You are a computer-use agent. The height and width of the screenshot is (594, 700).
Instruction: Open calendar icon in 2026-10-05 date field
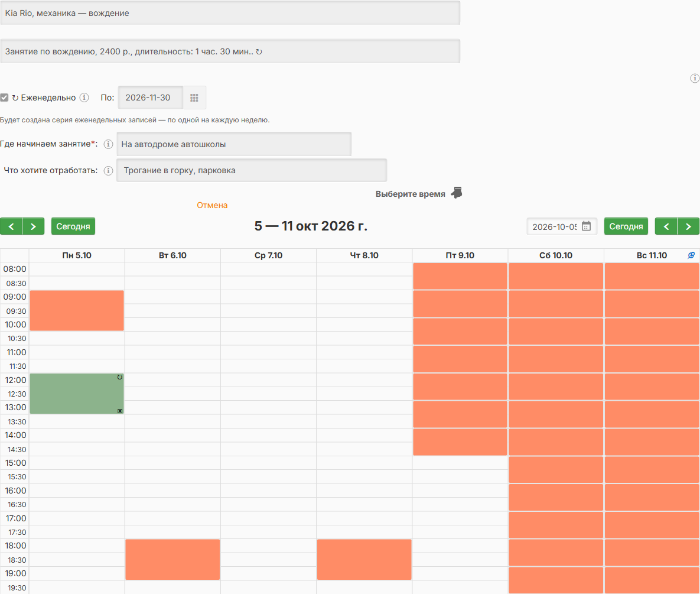586,226
